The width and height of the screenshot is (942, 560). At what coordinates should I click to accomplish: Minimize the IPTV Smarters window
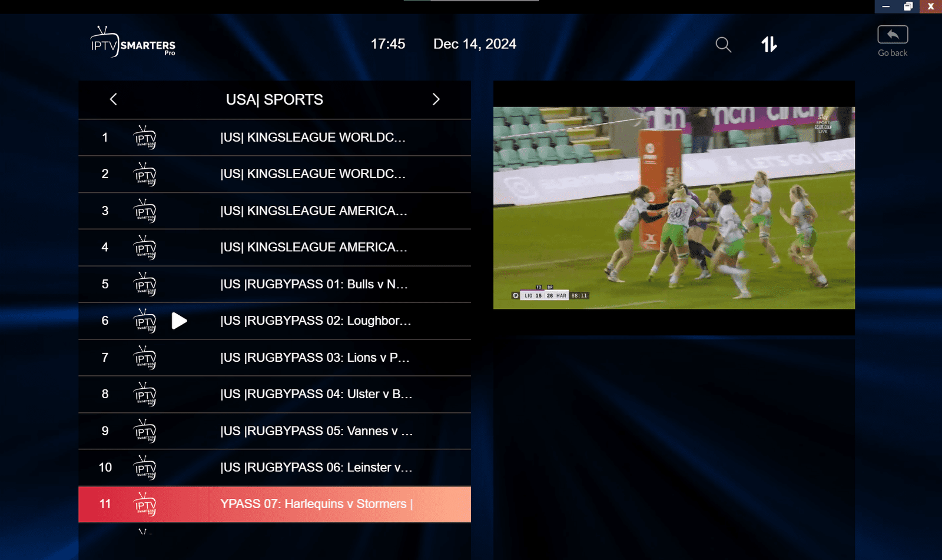coord(885,6)
